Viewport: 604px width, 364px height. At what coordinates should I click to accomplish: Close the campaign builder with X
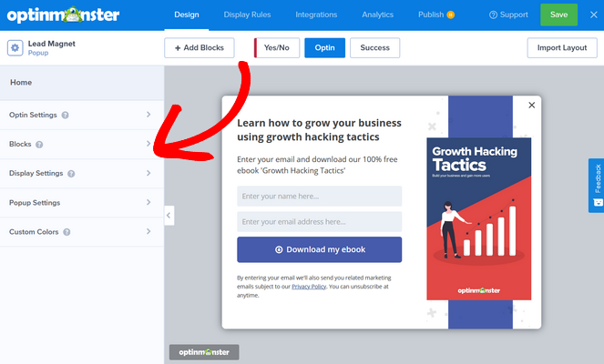pyautogui.click(x=594, y=15)
